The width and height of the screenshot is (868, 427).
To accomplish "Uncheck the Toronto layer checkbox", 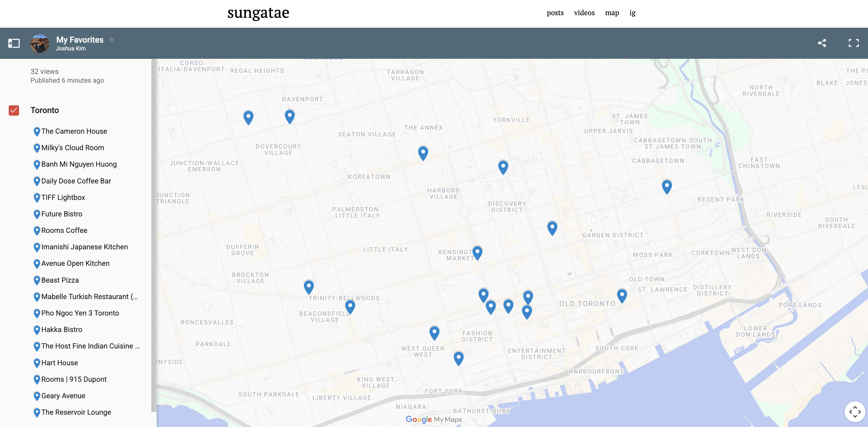I will 14,110.
